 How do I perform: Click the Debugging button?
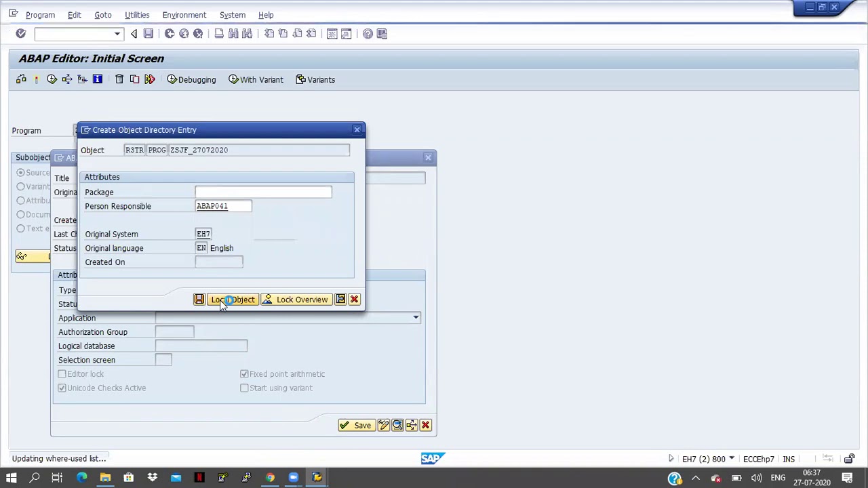[x=191, y=80]
